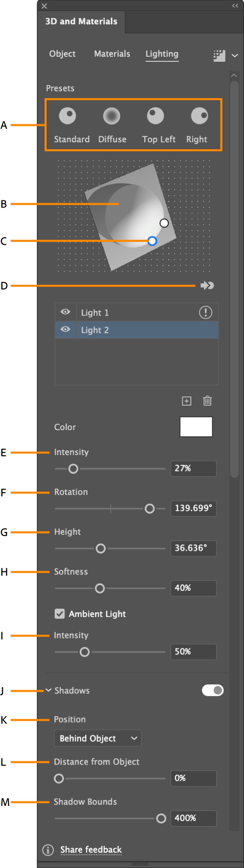Disable the Shadows toggle switch

(x=212, y=690)
